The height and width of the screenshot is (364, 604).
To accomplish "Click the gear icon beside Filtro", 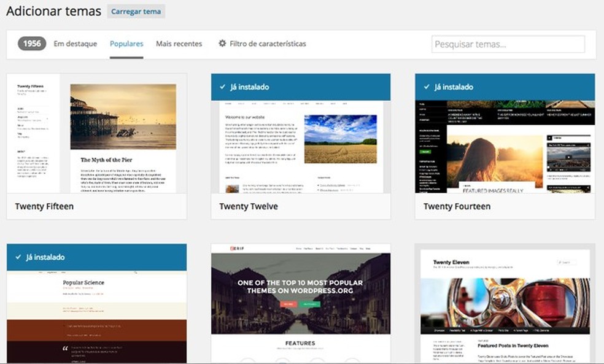I will tap(222, 43).
